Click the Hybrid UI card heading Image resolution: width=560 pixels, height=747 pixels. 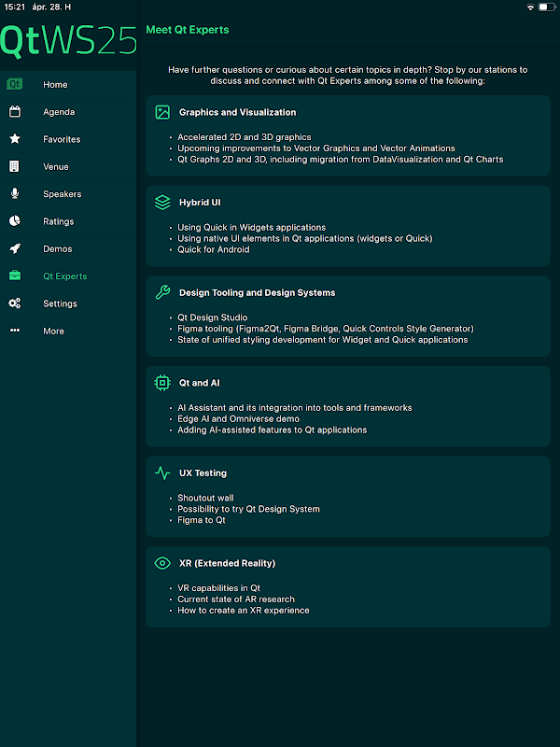[x=200, y=203]
